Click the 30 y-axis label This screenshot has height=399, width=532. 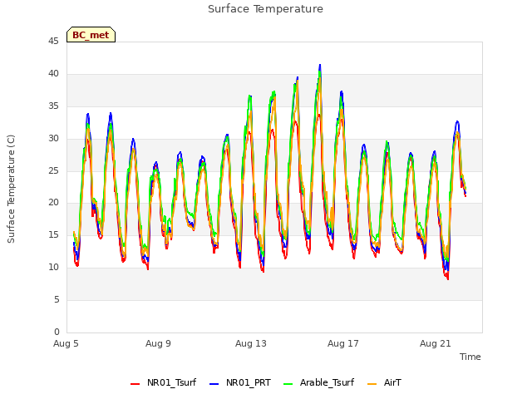coord(53,139)
